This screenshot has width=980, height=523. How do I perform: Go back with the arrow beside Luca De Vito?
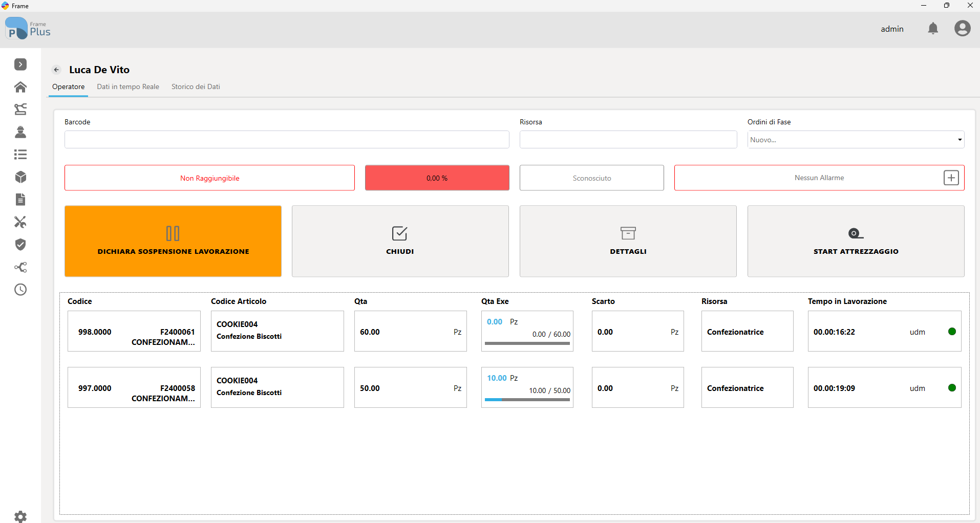57,70
